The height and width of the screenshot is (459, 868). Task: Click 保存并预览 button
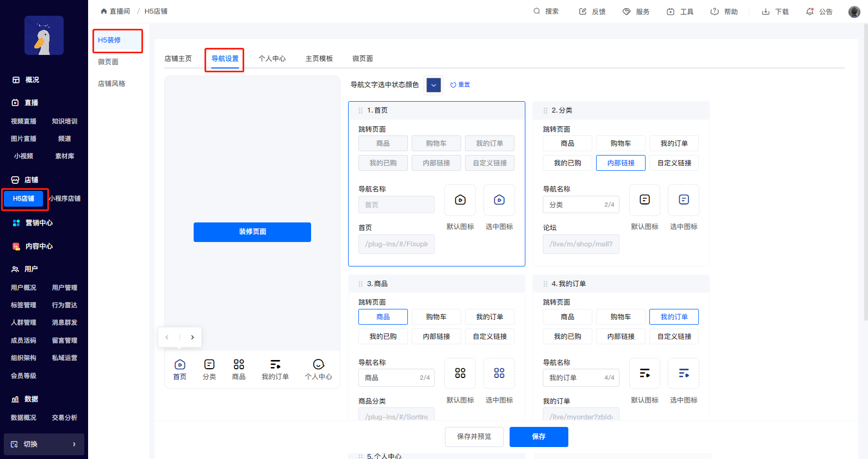tap(474, 437)
